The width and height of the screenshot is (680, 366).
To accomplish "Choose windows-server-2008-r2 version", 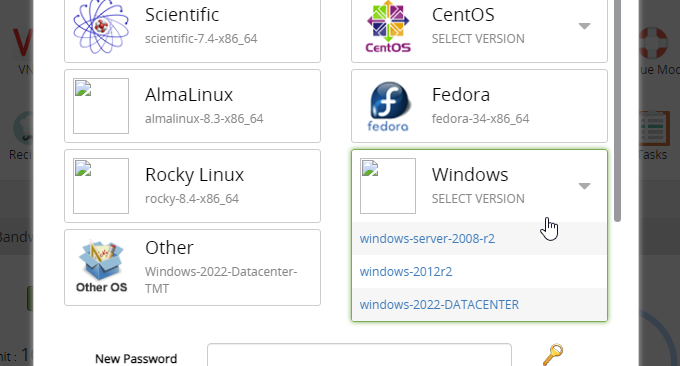I will coord(479,239).
